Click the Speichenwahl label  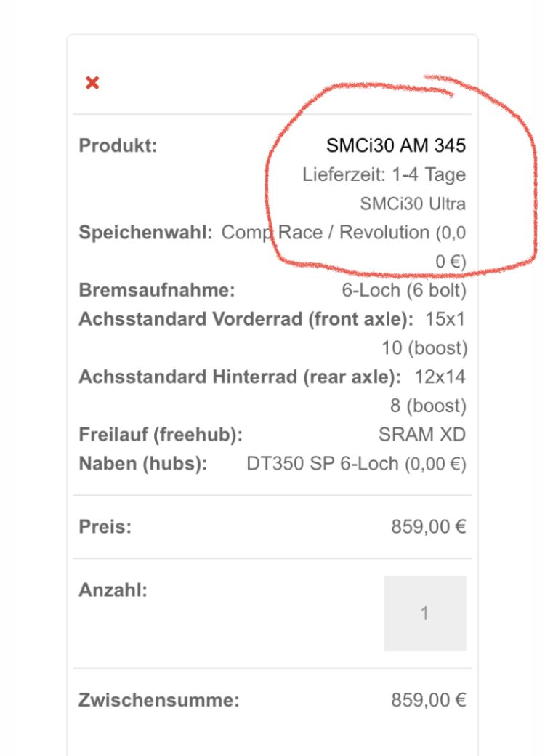tap(145, 233)
